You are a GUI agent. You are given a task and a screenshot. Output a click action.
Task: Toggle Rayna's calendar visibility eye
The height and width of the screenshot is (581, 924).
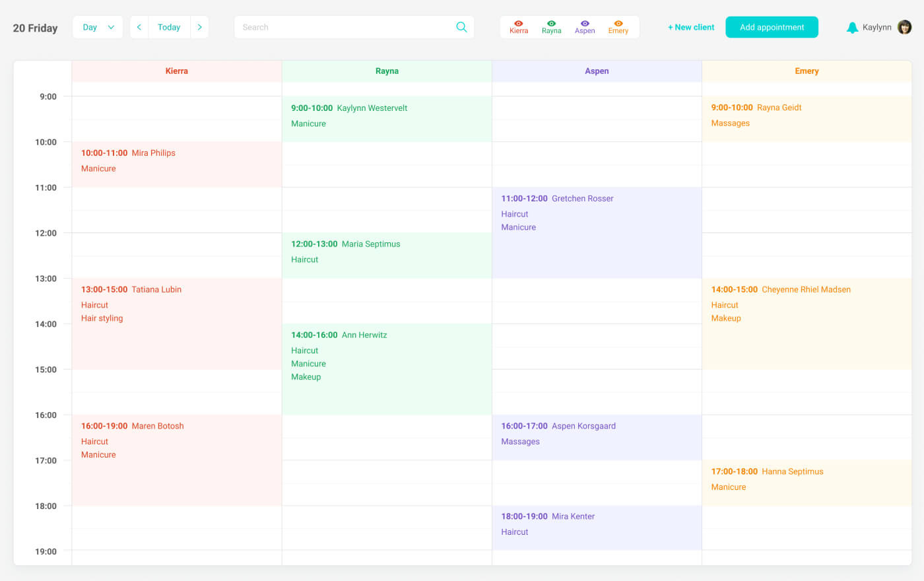[551, 24]
